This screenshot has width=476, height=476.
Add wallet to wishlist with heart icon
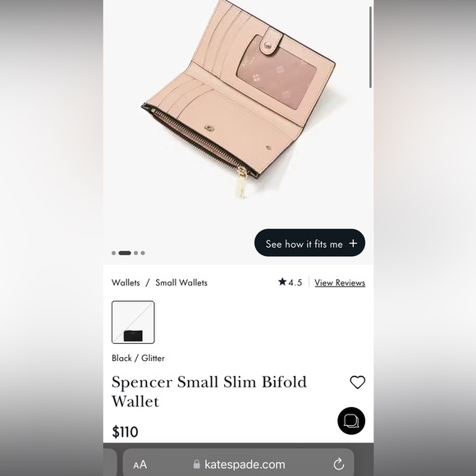[x=358, y=382]
